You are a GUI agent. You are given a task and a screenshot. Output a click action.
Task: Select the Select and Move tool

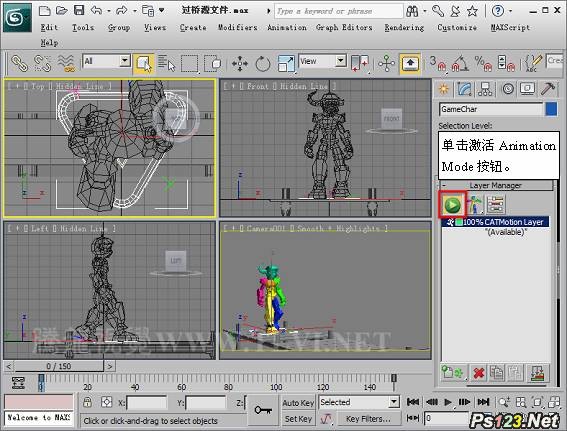[x=240, y=64]
